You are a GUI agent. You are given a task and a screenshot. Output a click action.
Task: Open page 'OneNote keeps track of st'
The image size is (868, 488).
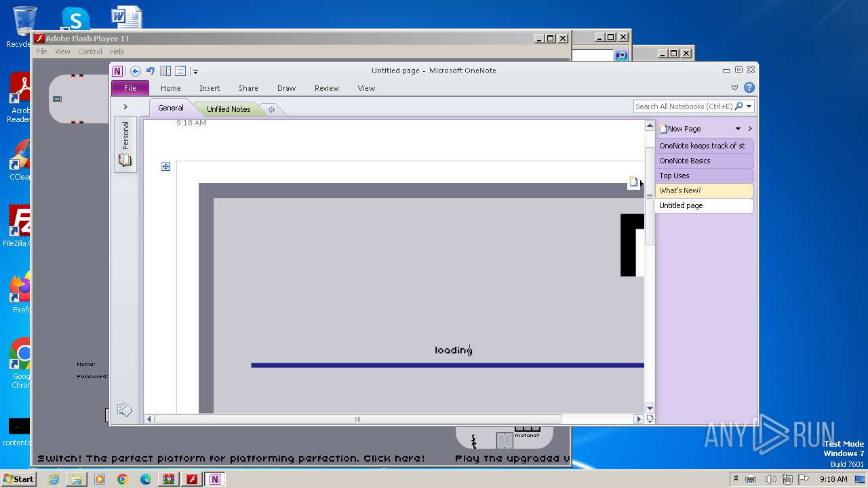point(704,146)
